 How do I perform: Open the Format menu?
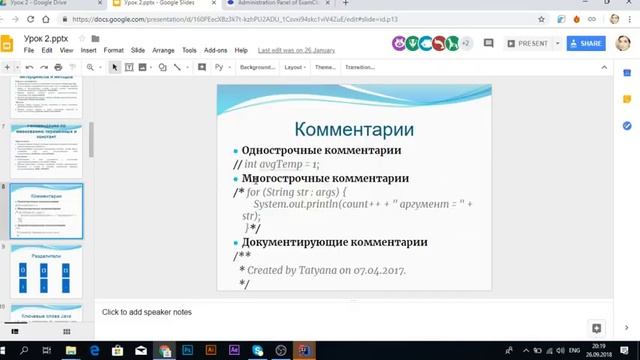click(x=113, y=50)
